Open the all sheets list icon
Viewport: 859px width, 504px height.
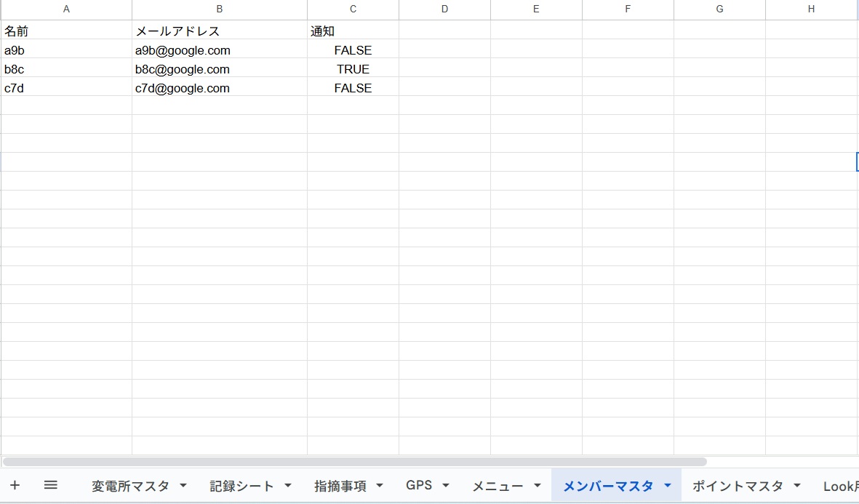[50, 485]
